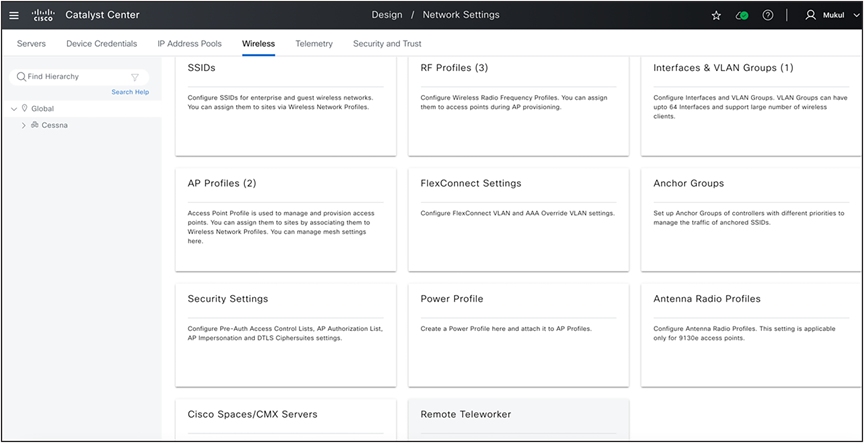Click the 'Configure SSIDs for enterprise' description text
Image resolution: width=864 pixels, height=443 pixels.
tap(280, 102)
